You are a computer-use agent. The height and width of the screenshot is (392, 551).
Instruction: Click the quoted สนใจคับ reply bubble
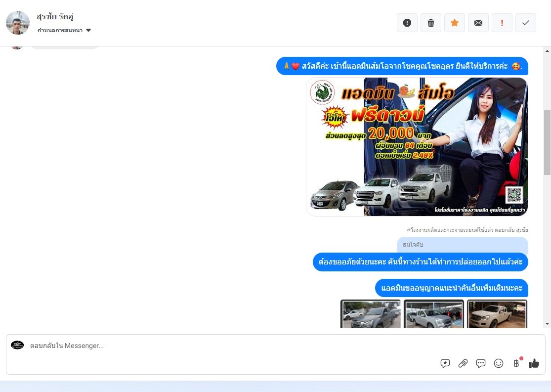click(462, 245)
